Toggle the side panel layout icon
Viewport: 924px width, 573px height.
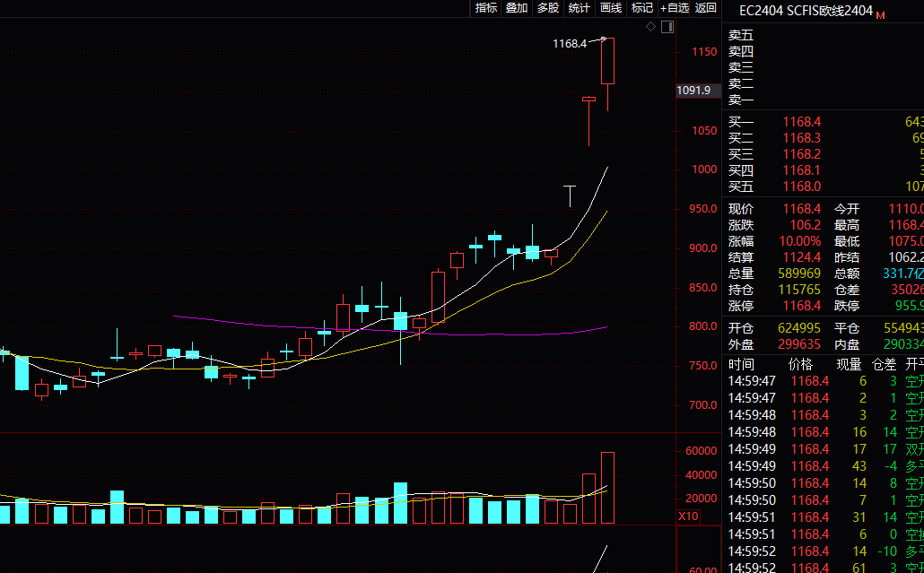pyautogui.click(x=667, y=28)
